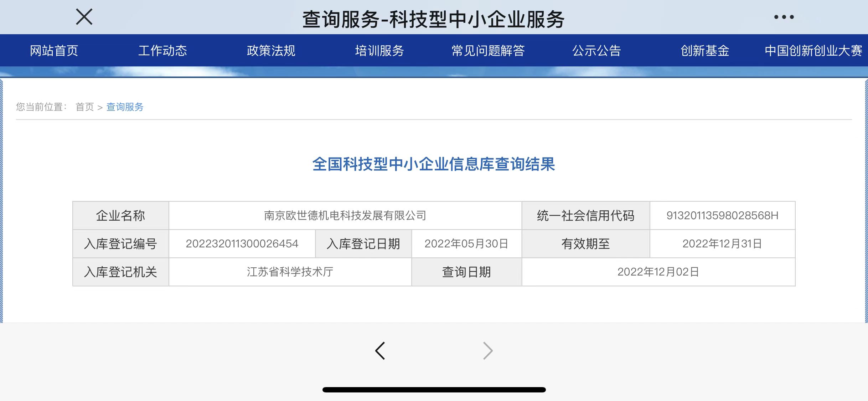Open the 工作动态 nav item

(162, 51)
